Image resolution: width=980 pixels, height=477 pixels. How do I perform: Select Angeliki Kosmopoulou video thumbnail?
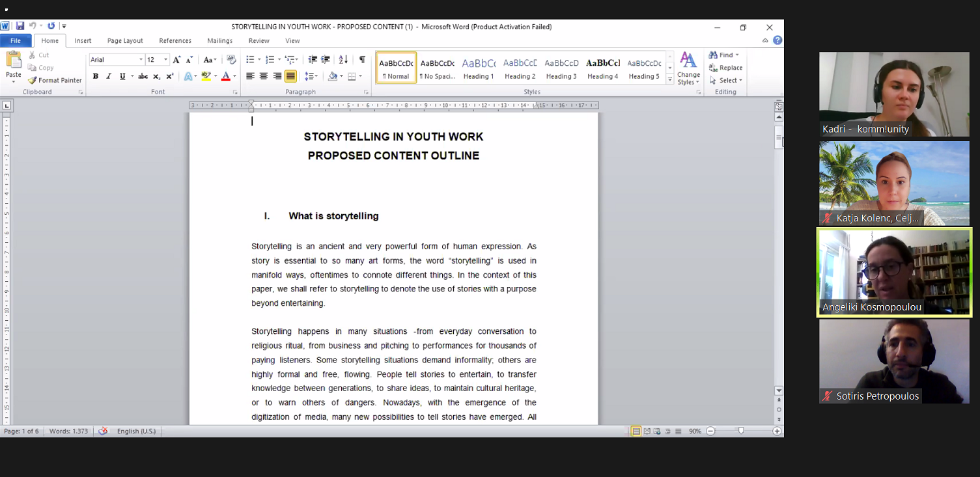(x=894, y=272)
